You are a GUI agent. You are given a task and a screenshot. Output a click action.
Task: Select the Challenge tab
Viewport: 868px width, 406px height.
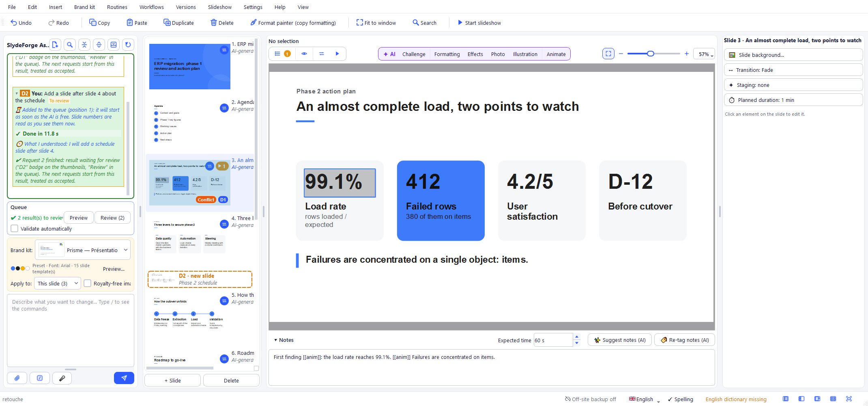click(414, 54)
